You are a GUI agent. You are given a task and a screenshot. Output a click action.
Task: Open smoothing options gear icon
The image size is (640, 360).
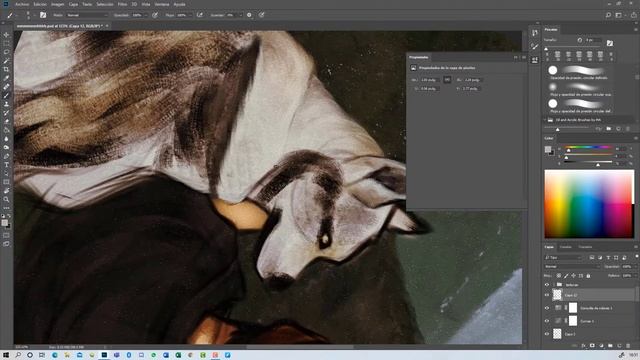pyautogui.click(x=249, y=15)
